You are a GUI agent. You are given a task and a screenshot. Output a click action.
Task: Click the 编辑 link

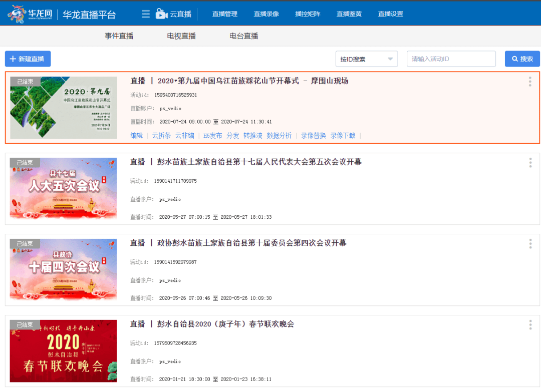point(137,136)
